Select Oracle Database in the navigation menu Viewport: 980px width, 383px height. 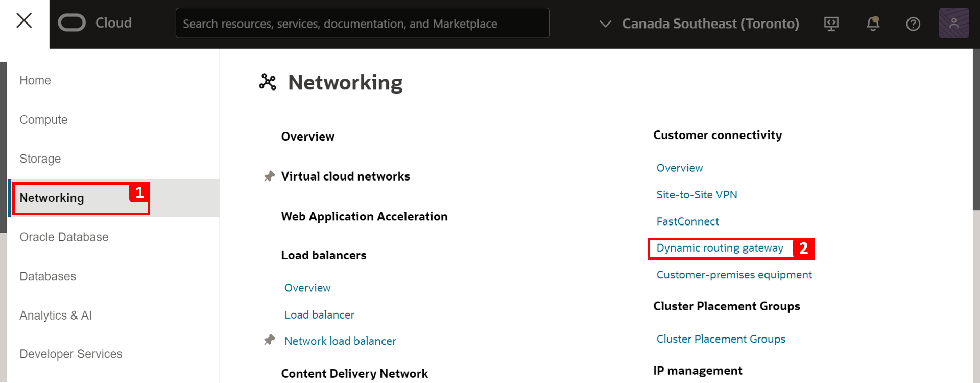64,237
